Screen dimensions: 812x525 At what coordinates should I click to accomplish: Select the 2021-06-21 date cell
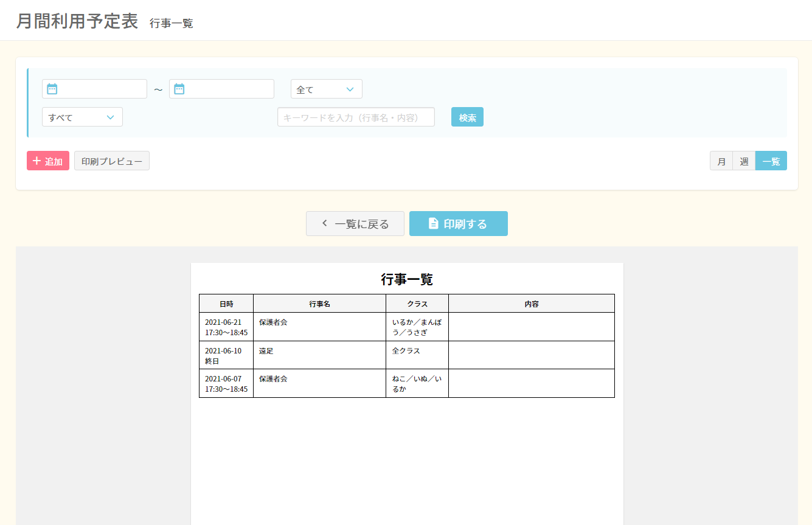tap(226, 327)
